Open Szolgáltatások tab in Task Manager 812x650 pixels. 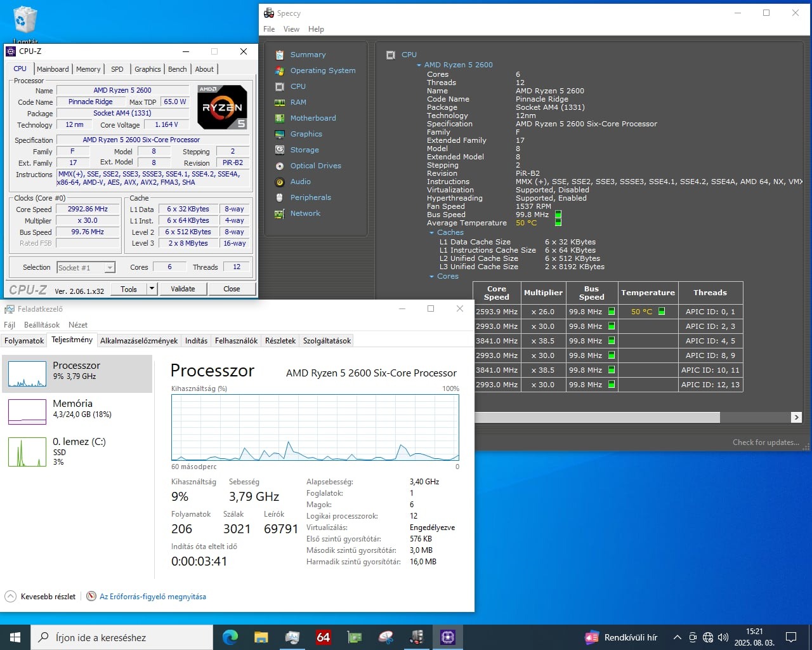327,341
